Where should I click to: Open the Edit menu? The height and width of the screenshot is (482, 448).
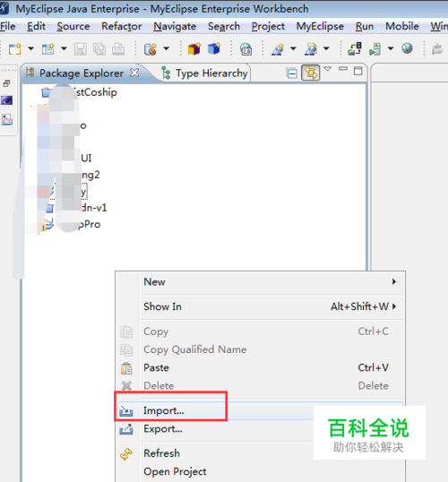[36, 27]
